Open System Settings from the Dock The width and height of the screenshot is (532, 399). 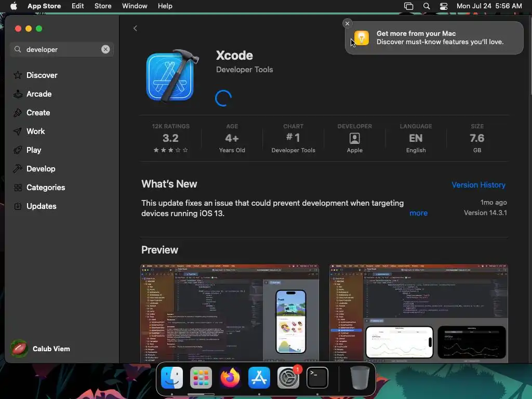pyautogui.click(x=288, y=378)
